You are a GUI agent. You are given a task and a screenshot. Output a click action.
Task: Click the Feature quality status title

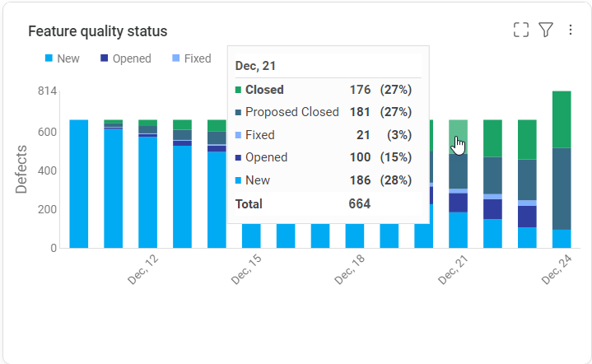pyautogui.click(x=98, y=31)
